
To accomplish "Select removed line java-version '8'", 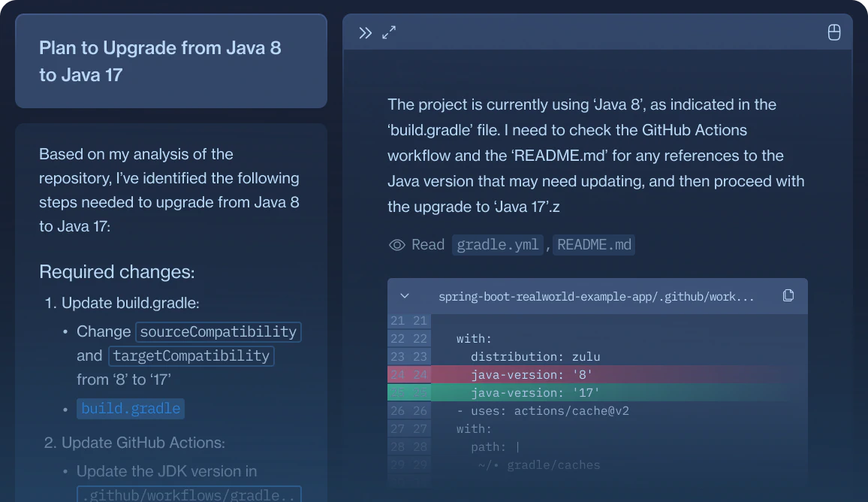I will 597,374.
